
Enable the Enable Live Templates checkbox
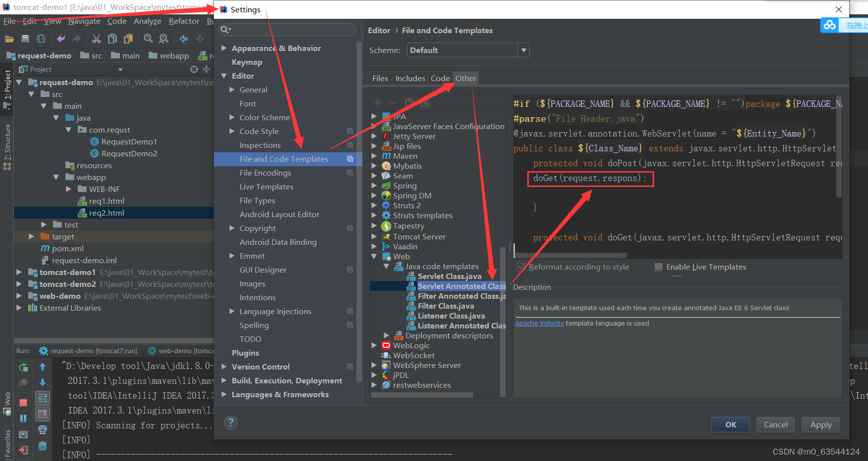pos(659,267)
